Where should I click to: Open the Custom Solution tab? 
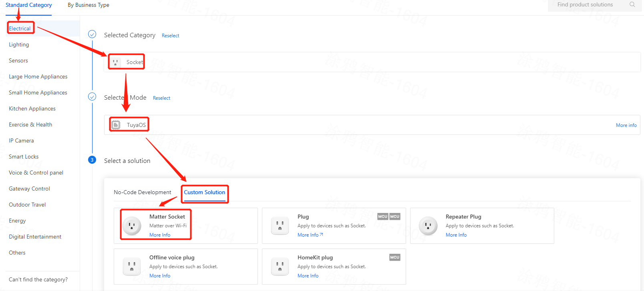click(204, 193)
